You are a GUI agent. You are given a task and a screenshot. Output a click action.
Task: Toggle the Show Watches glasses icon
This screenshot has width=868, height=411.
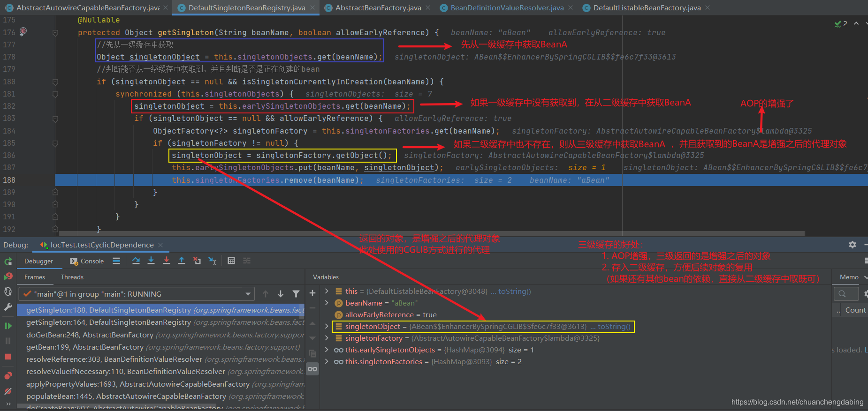click(312, 369)
